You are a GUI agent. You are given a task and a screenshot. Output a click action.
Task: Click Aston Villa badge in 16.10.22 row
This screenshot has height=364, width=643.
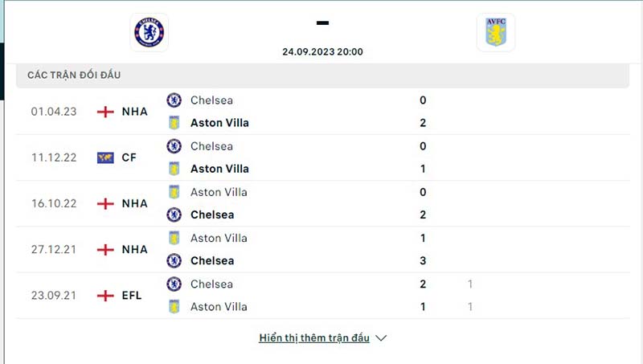coord(174,192)
